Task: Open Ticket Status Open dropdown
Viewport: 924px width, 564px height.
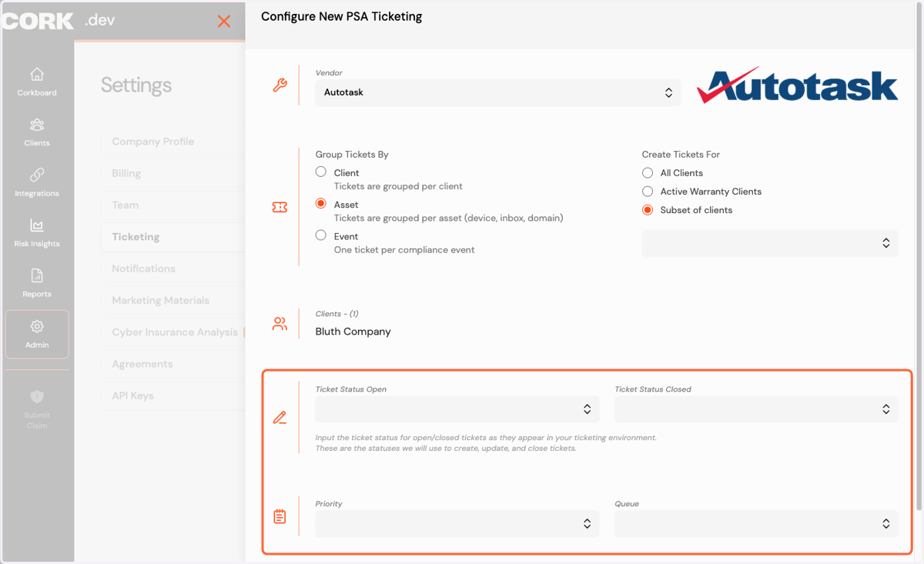Action: 457,409
